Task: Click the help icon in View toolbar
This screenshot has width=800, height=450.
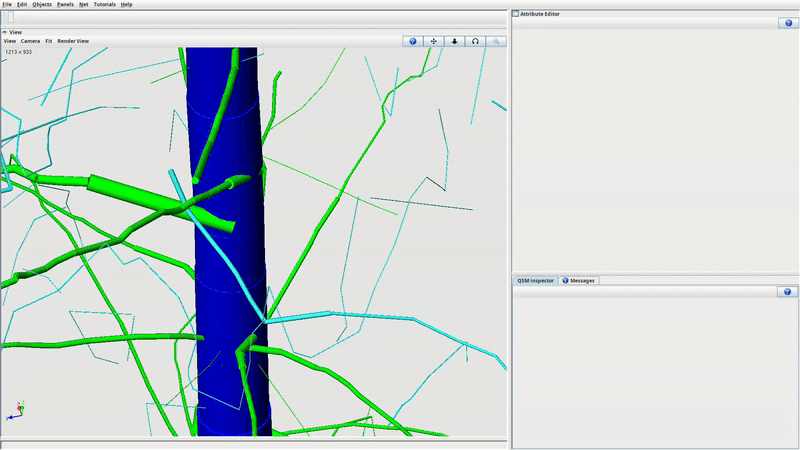Action: [x=413, y=41]
